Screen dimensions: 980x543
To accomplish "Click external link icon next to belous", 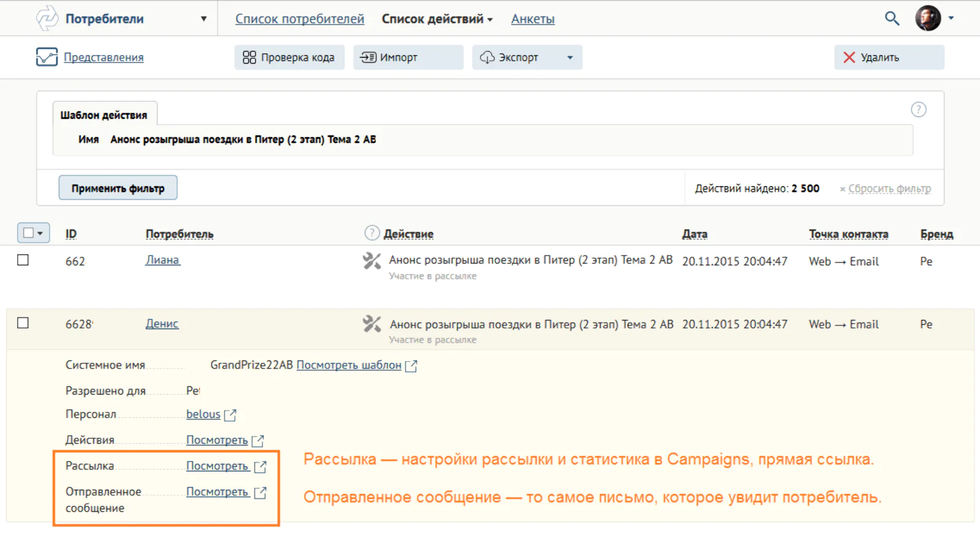I will click(230, 415).
